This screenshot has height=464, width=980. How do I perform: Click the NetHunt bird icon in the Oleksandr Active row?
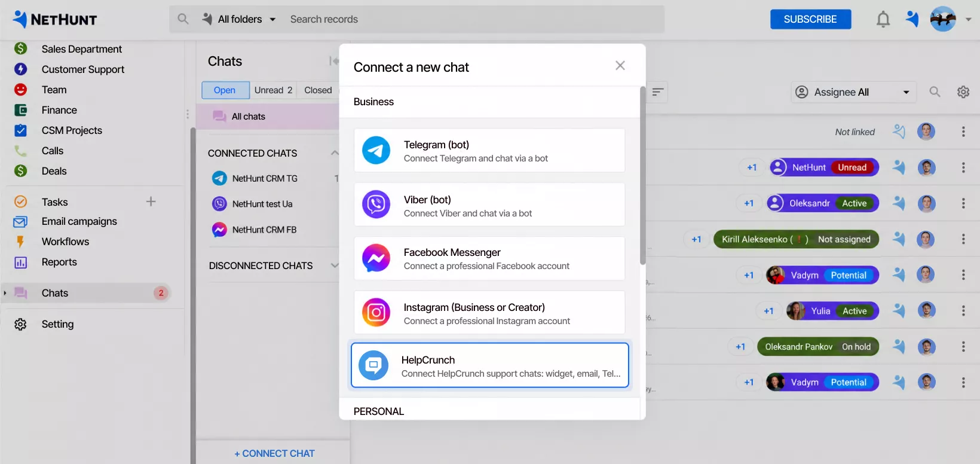[x=899, y=203]
